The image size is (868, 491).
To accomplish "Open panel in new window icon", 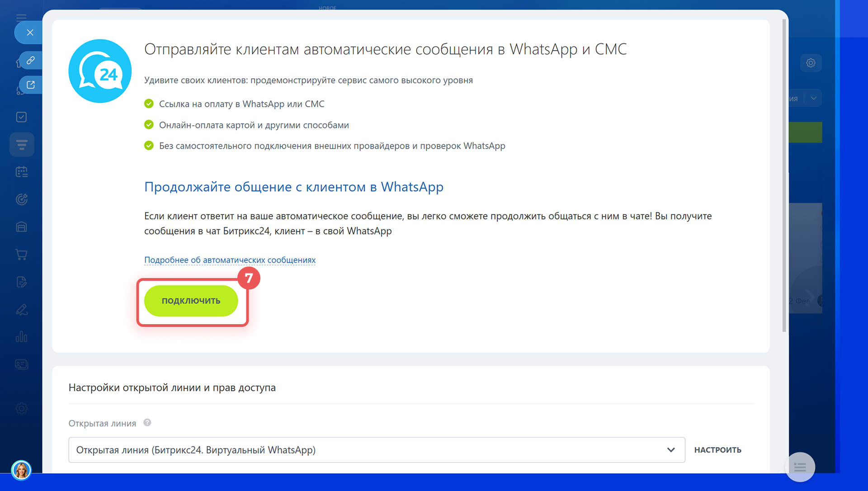I will (x=30, y=85).
